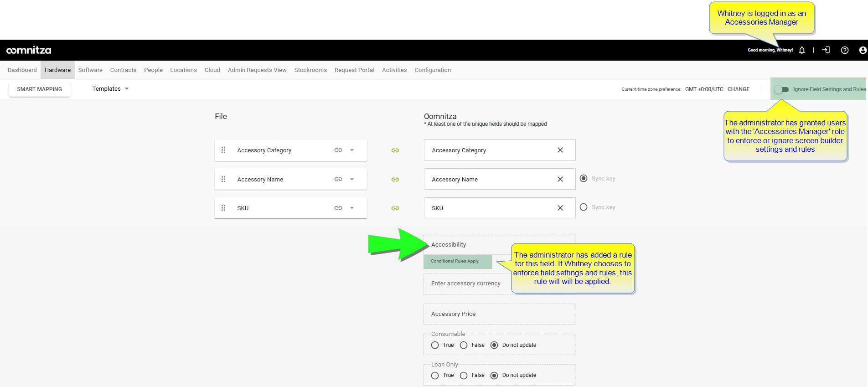Viewport: 868px width, 387px height.
Task: Remove the Accessory Name mapping
Action: coord(560,179)
